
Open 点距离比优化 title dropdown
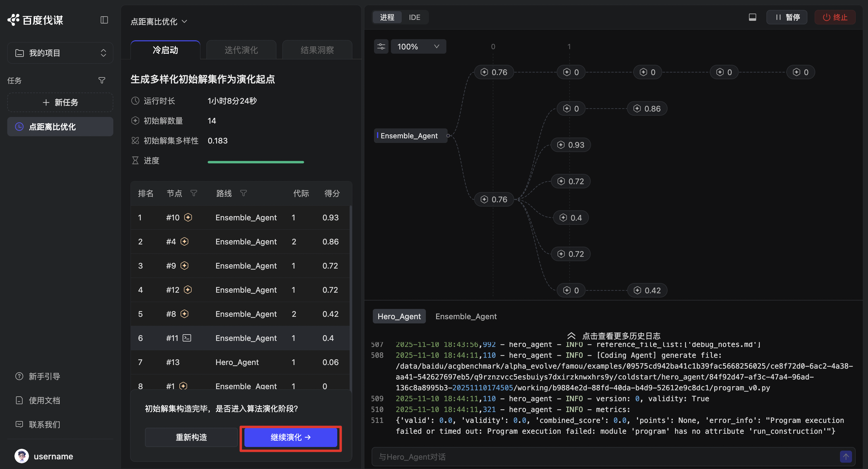click(x=159, y=22)
